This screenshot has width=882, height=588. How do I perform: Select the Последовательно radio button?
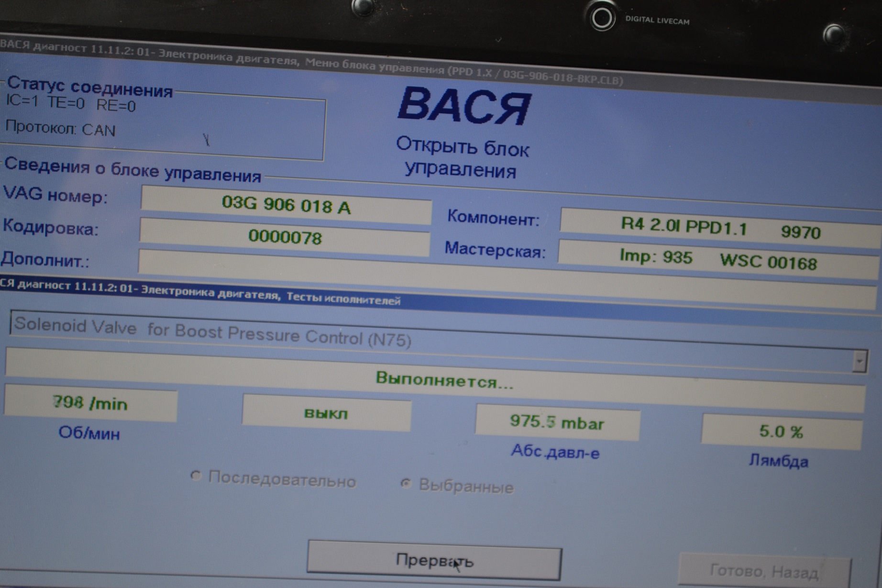pyautogui.click(x=196, y=476)
